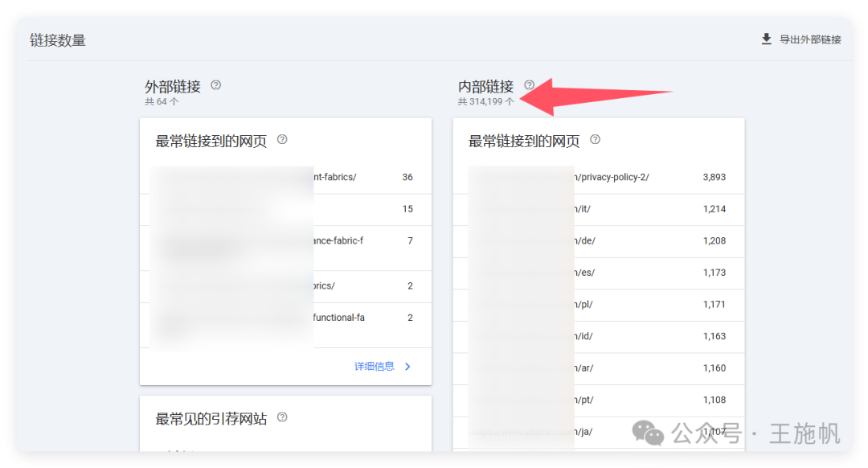868x468 pixels.
Task: Click the help icon beside external 最常链接到的网页
Action: [x=281, y=139]
